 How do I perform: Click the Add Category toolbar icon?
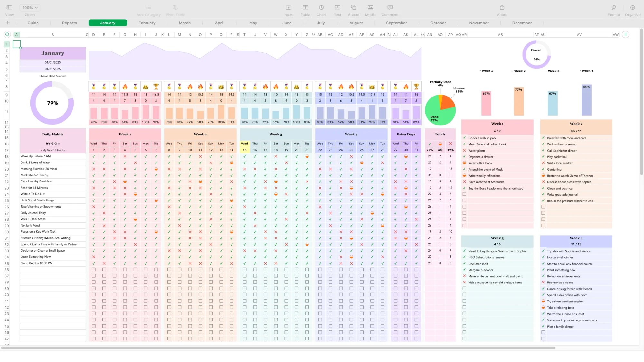[x=148, y=7]
